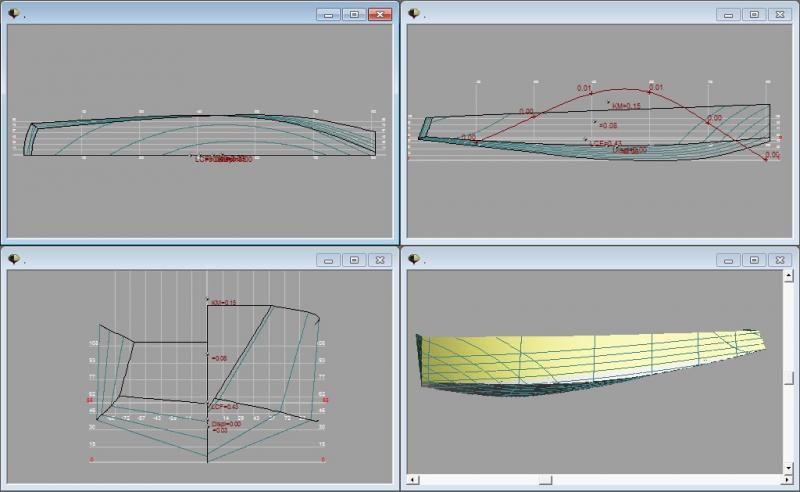Viewport: 800px width, 492px height.
Task: Close the body plan view window
Action: click(x=379, y=260)
